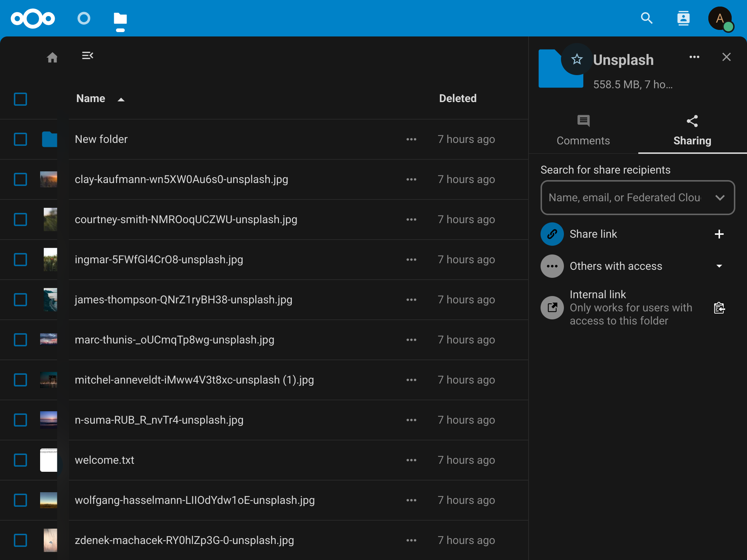Copy internal link to clipboard
Viewport: 747px width, 560px height.
(719, 308)
